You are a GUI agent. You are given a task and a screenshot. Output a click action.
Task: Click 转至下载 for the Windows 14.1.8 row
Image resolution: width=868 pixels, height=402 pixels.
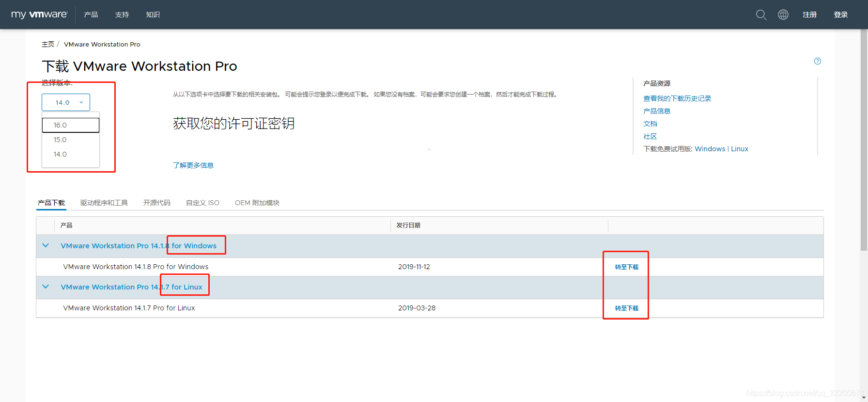[x=627, y=267]
